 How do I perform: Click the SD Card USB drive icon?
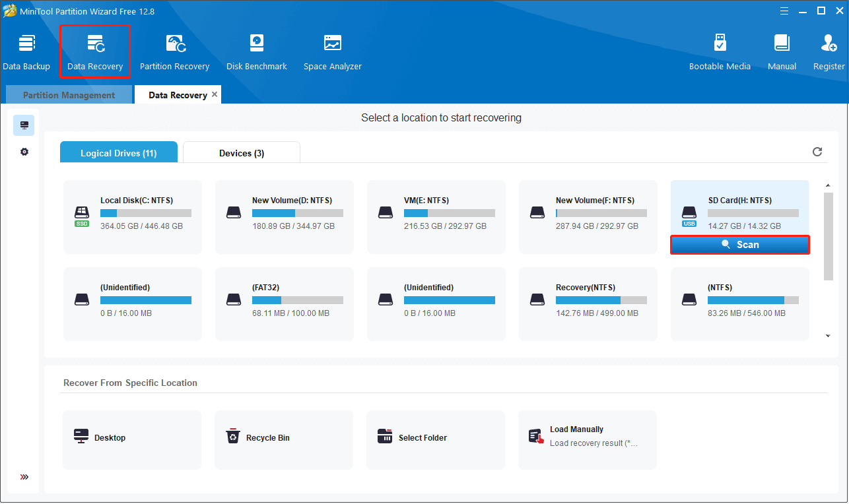click(x=689, y=216)
